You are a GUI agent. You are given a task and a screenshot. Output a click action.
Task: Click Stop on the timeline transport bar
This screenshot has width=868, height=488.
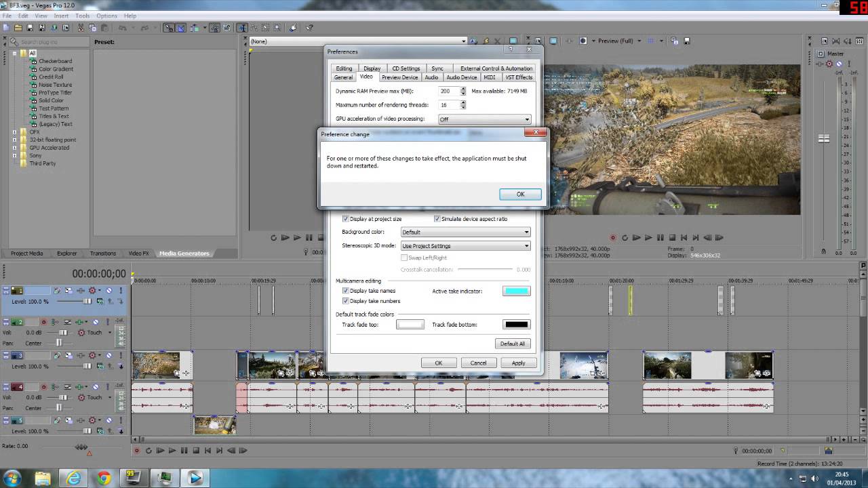point(196,451)
